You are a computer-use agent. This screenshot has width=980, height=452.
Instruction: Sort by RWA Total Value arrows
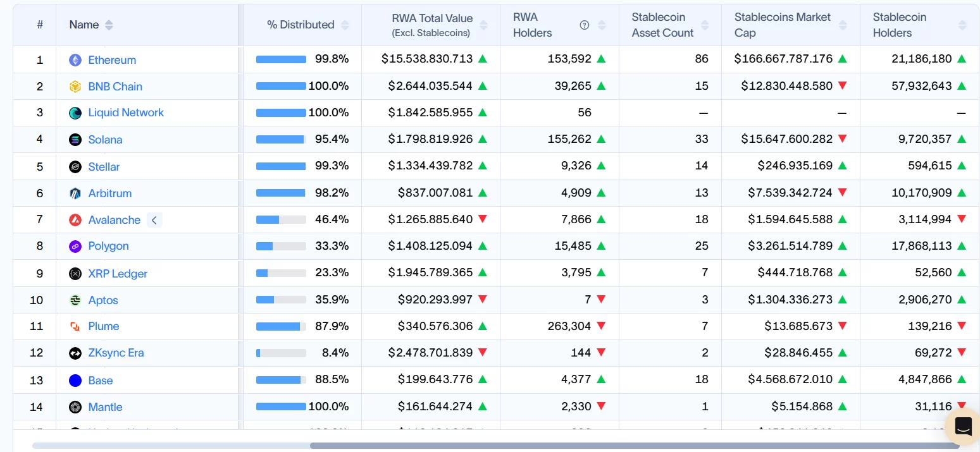pyautogui.click(x=483, y=25)
